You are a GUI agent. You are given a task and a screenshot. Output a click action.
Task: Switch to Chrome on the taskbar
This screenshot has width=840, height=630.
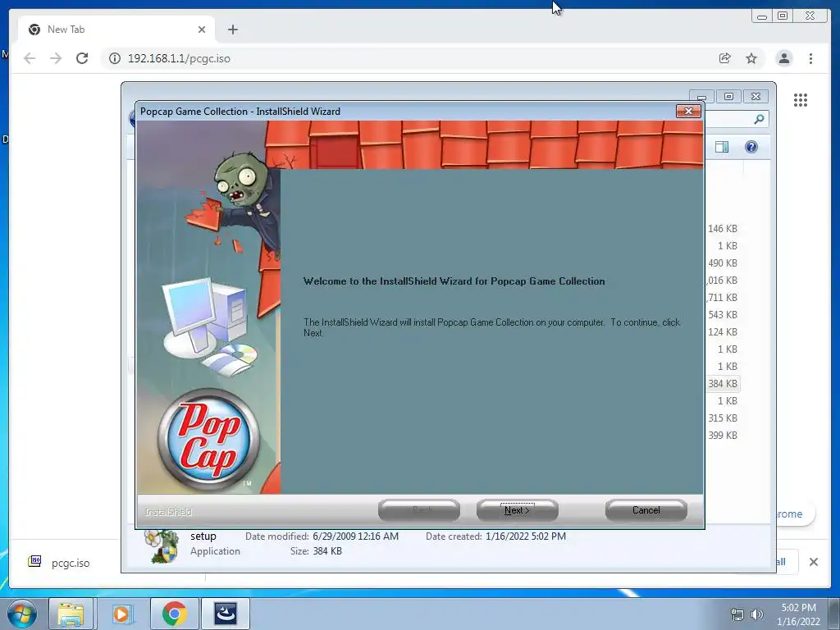click(174, 614)
